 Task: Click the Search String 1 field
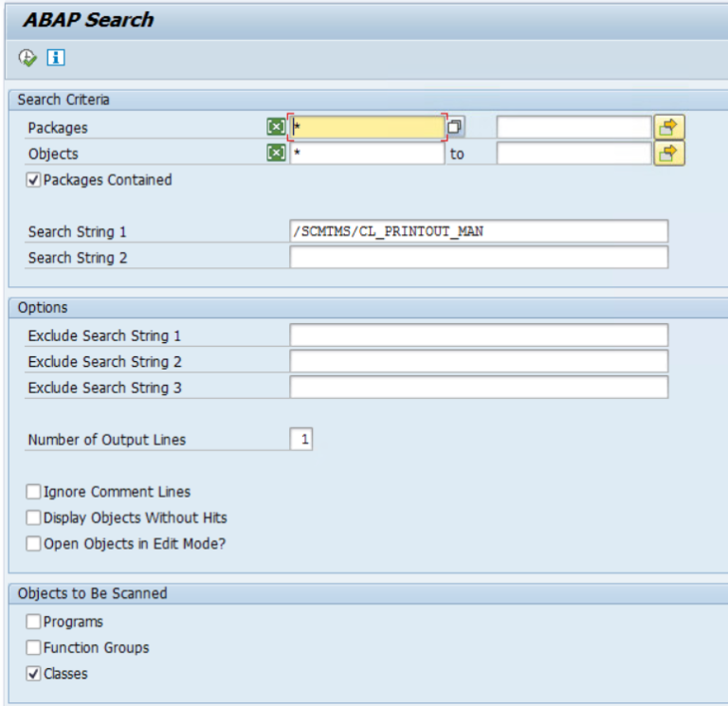tap(479, 230)
